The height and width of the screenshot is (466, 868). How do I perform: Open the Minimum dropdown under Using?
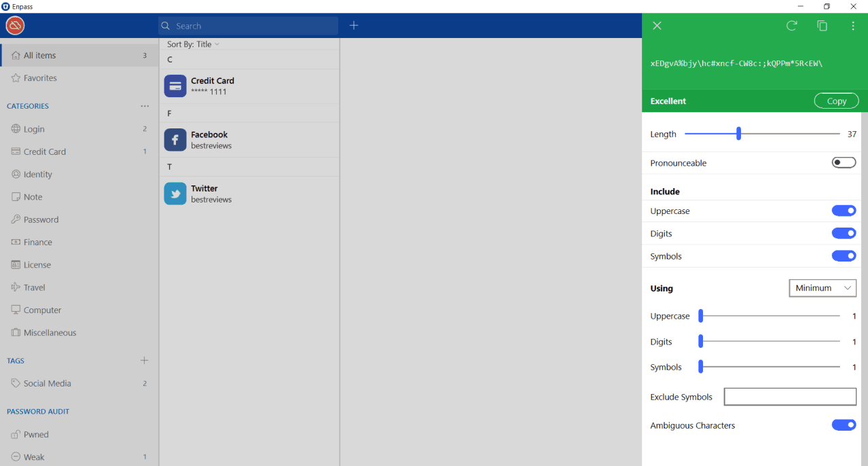(x=822, y=288)
